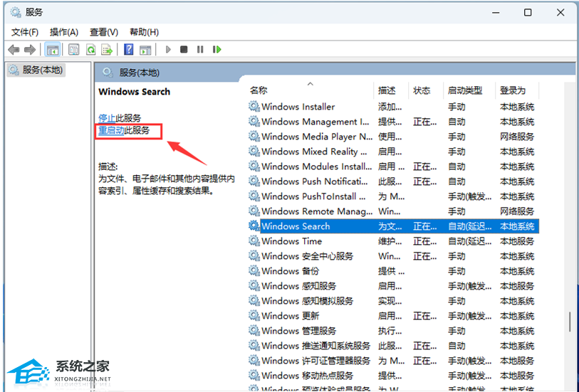The height and width of the screenshot is (392, 579).
Task: Open the Help question mark icon
Action: point(128,49)
